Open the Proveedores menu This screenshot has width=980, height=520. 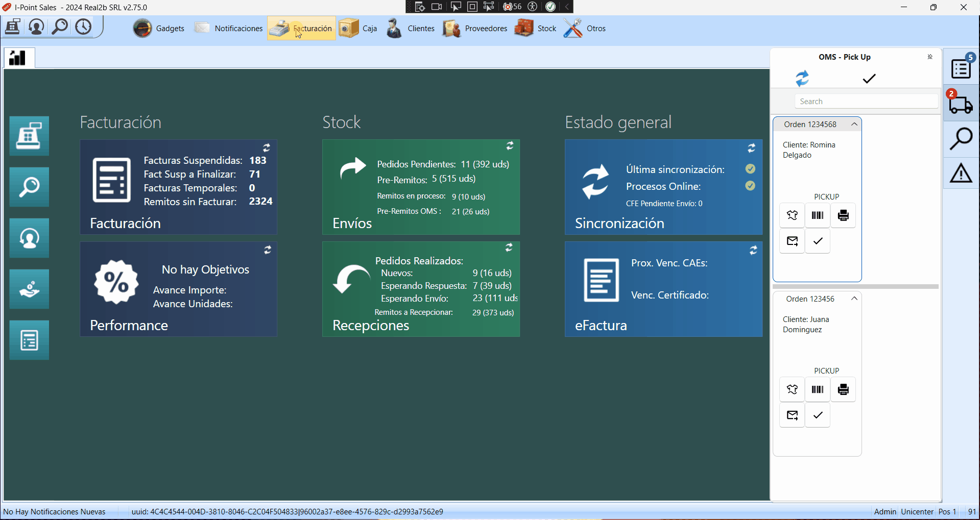point(475,29)
